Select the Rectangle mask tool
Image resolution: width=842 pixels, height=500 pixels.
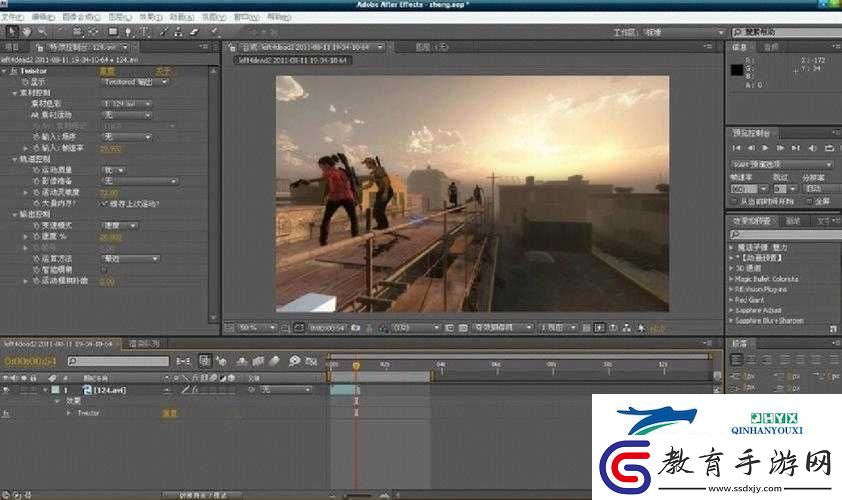tap(113, 32)
